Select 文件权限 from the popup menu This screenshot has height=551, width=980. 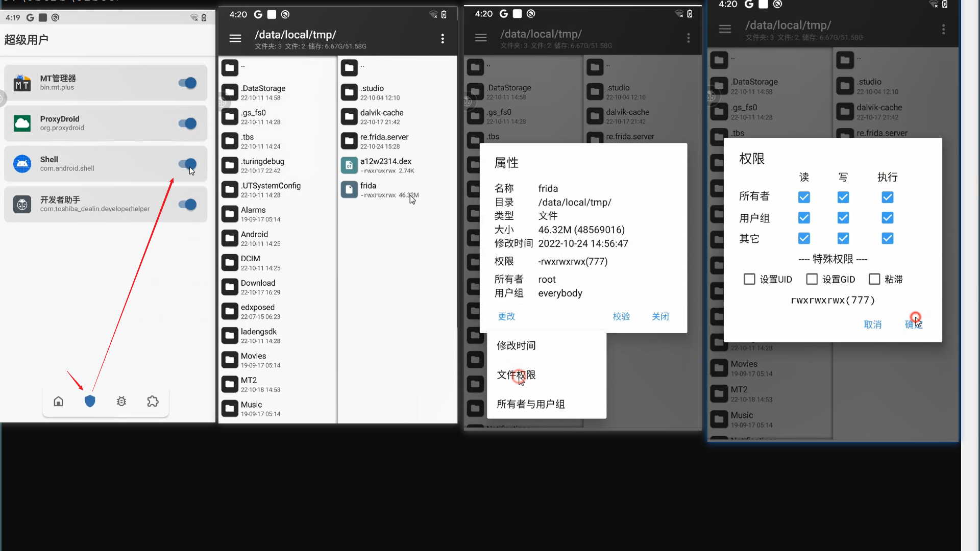[x=516, y=375]
